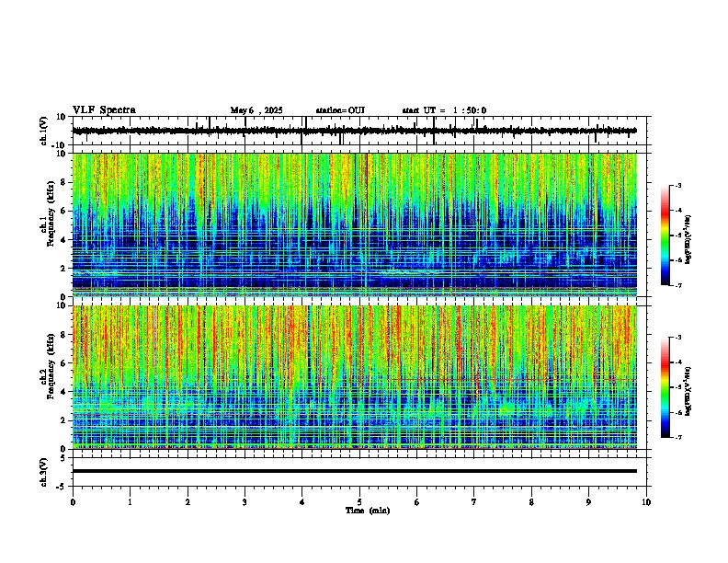Click the "-7" label below ch.2 color bar
This screenshot has height=563, width=728.
click(x=678, y=438)
